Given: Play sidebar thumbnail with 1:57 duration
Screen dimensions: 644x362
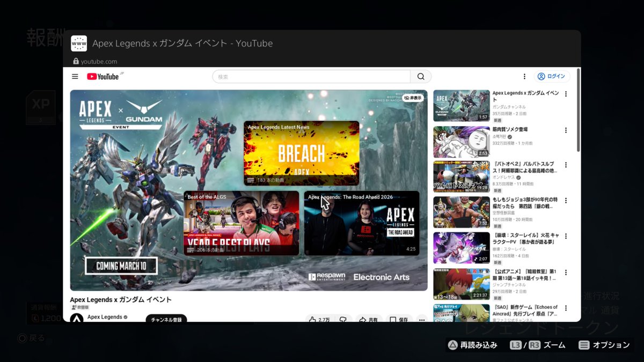Looking at the screenshot, I should [462, 106].
